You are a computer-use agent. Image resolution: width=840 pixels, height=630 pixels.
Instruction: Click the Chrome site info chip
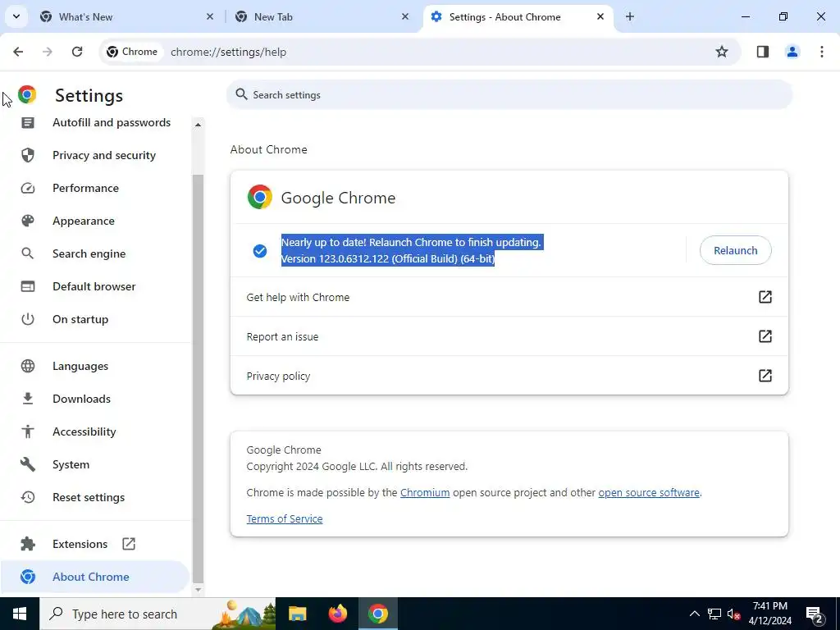[x=132, y=52]
